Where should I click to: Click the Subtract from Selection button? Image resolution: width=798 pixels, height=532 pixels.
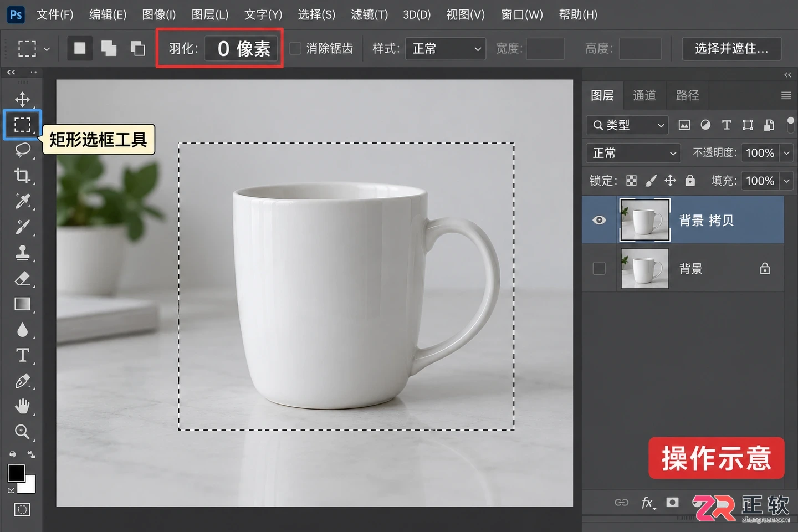click(x=137, y=49)
